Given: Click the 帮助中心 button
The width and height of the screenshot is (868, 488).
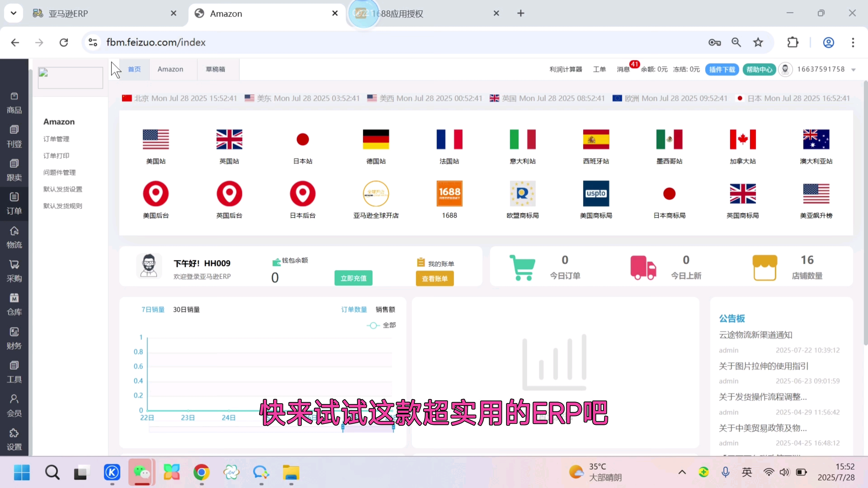Looking at the screenshot, I should [759, 70].
